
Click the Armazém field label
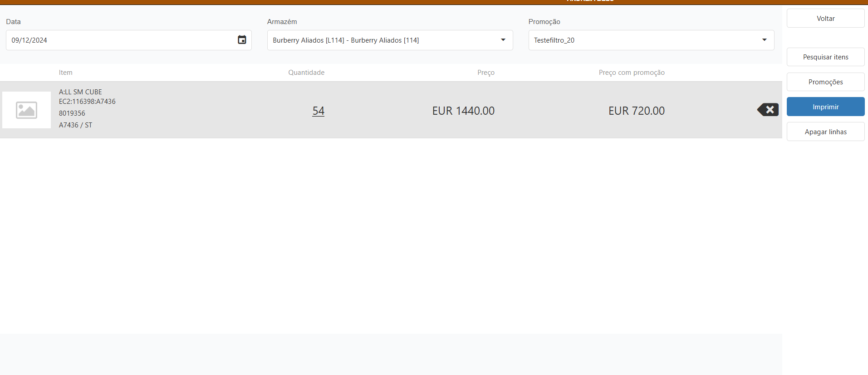click(282, 22)
